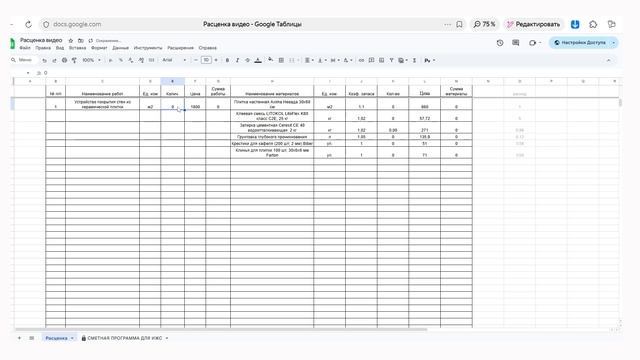This screenshot has width=640, height=360.
Task: Open the Справка menu
Action: (x=207, y=48)
